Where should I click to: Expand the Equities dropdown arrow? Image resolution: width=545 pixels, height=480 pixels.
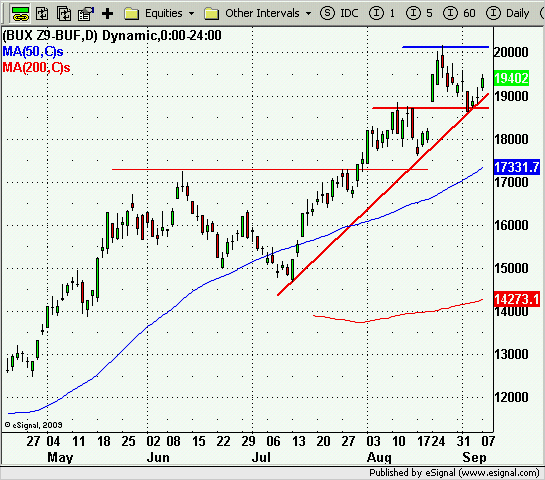click(x=191, y=14)
